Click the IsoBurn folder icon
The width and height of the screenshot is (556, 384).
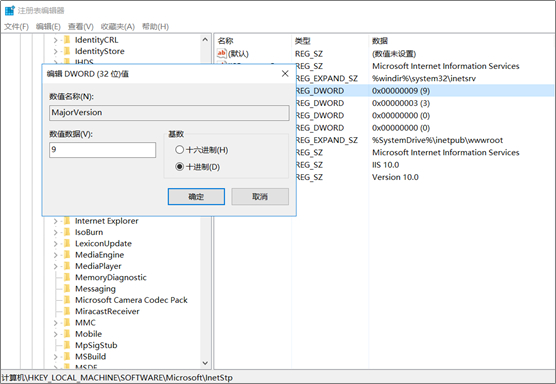[67, 232]
